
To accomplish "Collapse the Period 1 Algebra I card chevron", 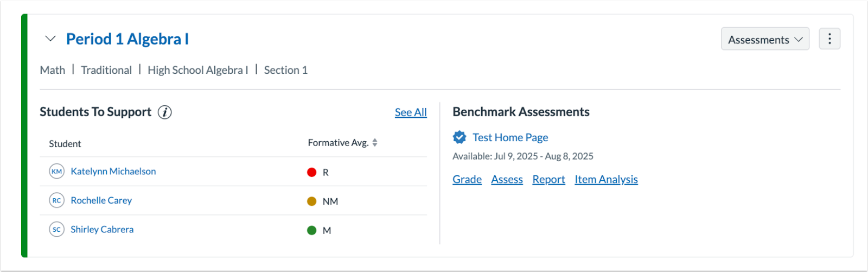I will [x=50, y=39].
